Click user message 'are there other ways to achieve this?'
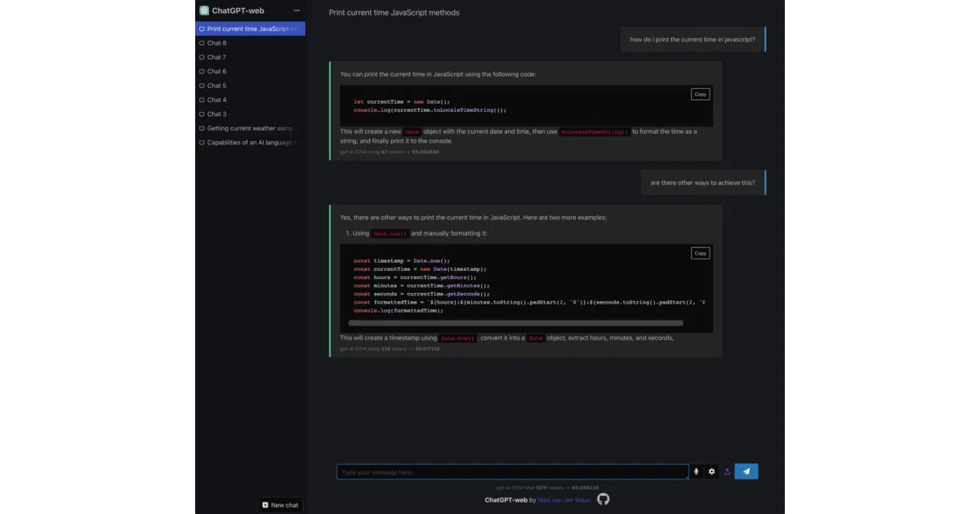 (x=703, y=183)
